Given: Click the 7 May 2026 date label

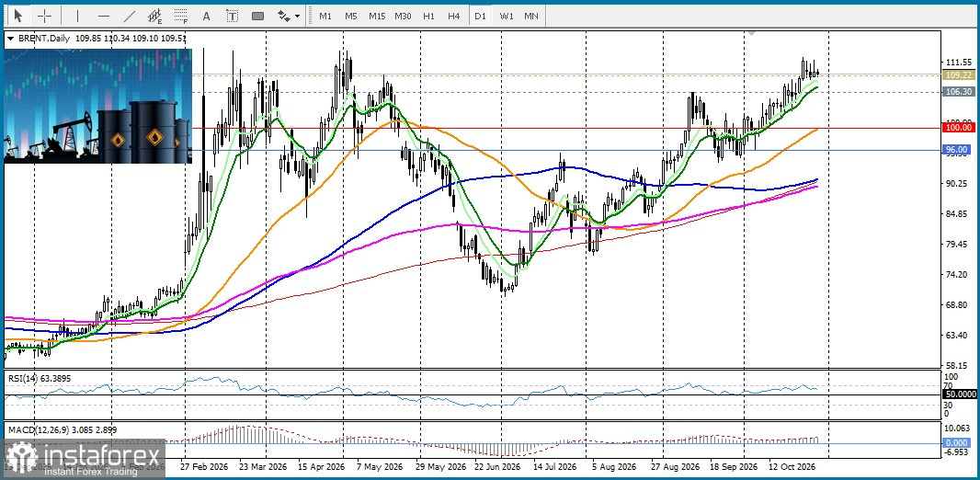Looking at the screenshot, I should 381,467.
